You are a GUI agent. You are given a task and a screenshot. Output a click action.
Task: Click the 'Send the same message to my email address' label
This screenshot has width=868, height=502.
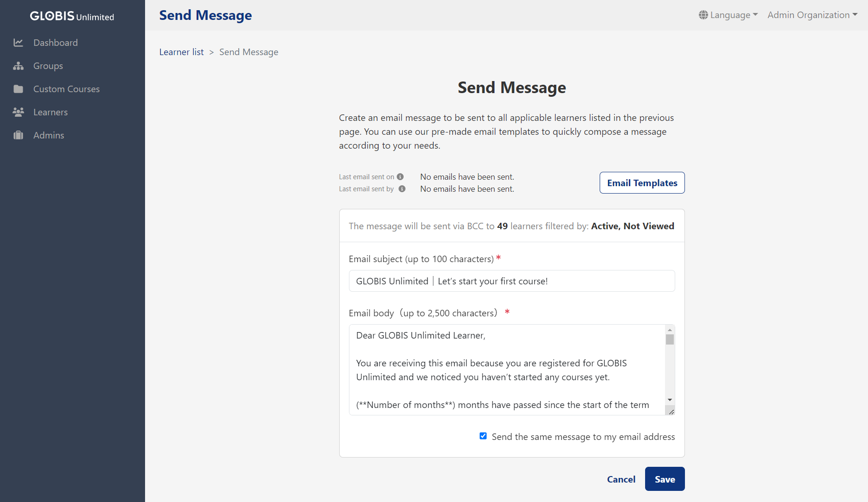[583, 437]
